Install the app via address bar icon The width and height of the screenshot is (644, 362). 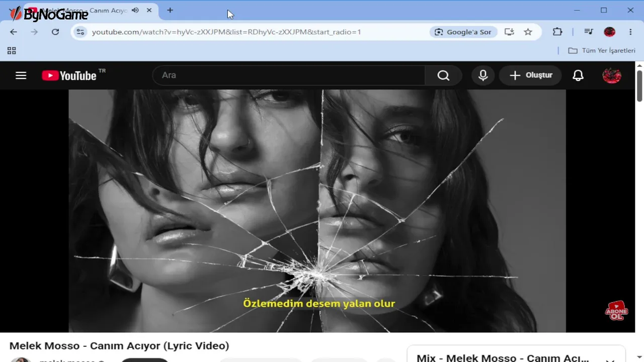[x=509, y=32]
